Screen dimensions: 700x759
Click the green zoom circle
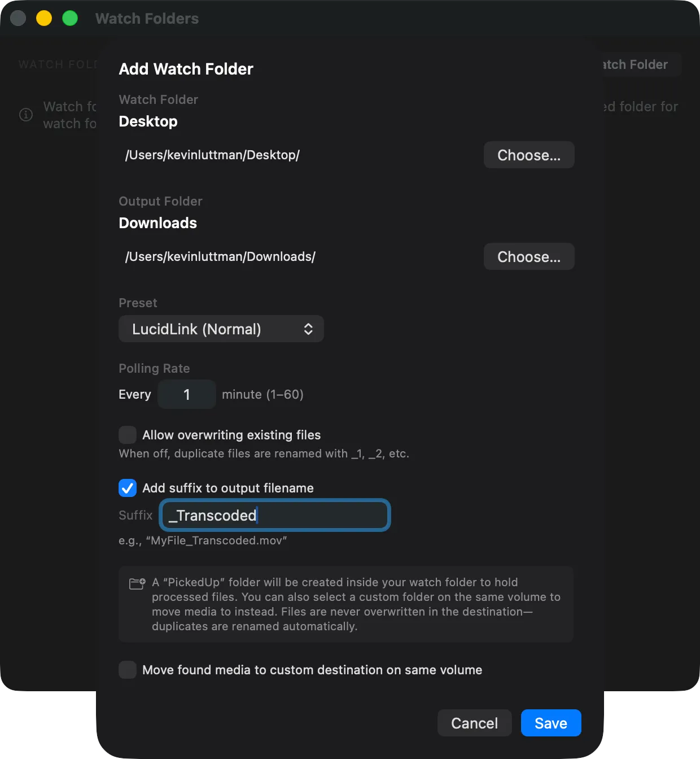[x=70, y=18]
